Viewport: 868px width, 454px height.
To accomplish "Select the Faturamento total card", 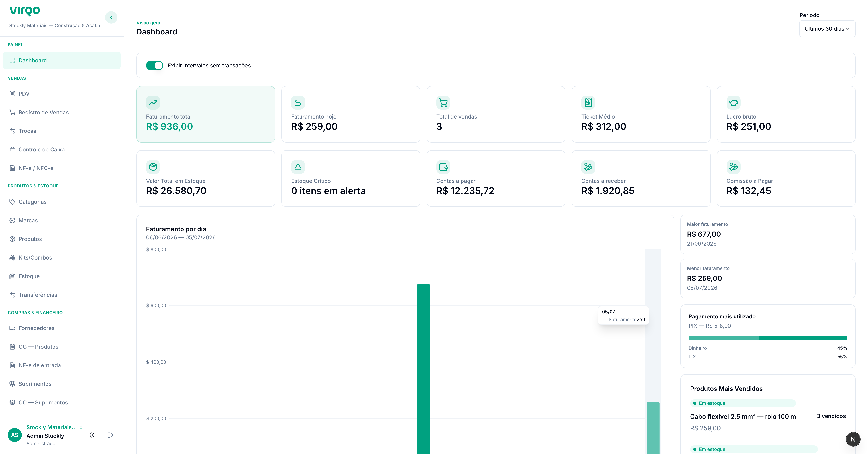I will tap(206, 114).
